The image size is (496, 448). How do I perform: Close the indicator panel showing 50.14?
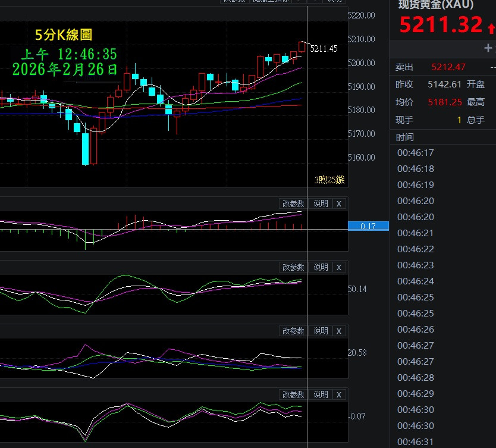point(339,267)
